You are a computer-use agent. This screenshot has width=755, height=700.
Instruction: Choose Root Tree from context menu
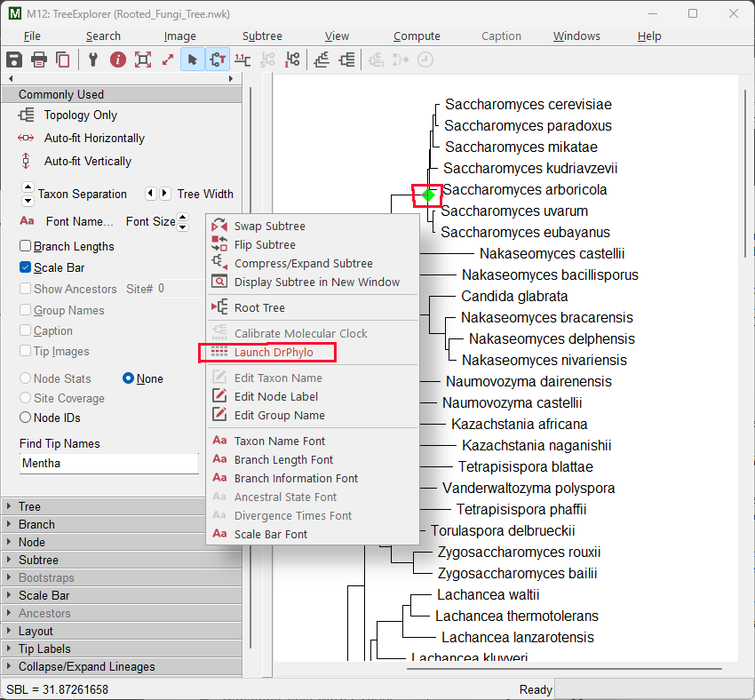point(259,307)
